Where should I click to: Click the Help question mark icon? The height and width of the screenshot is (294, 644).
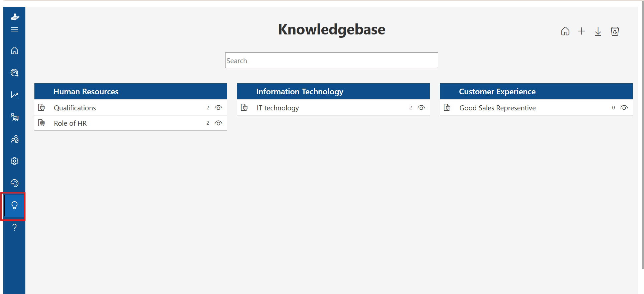14,227
